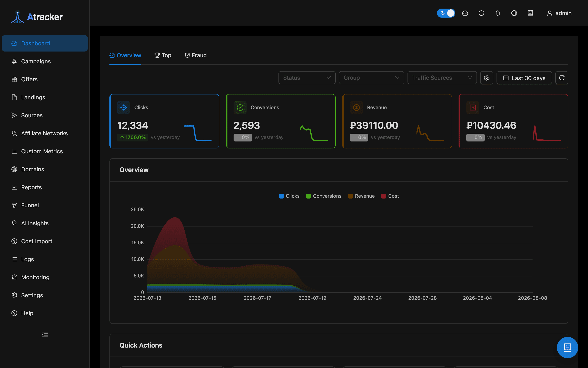Click the reload button beside date range
This screenshot has width=588, height=368.
pyautogui.click(x=562, y=78)
